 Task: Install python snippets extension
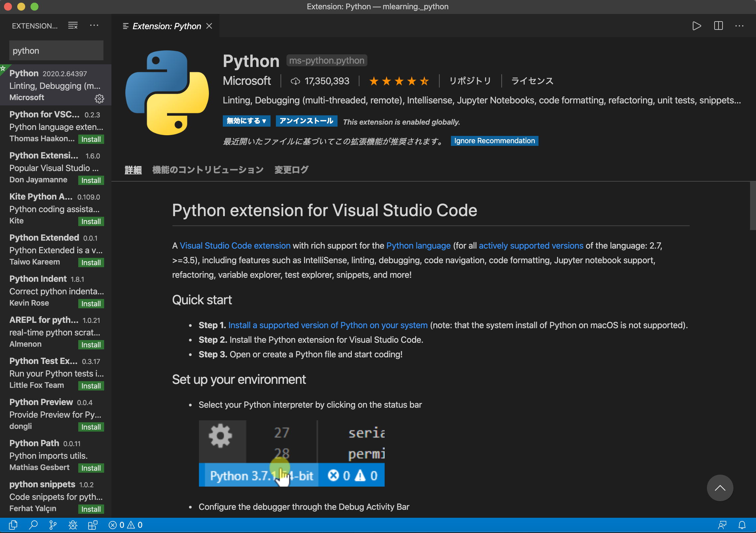click(x=91, y=509)
